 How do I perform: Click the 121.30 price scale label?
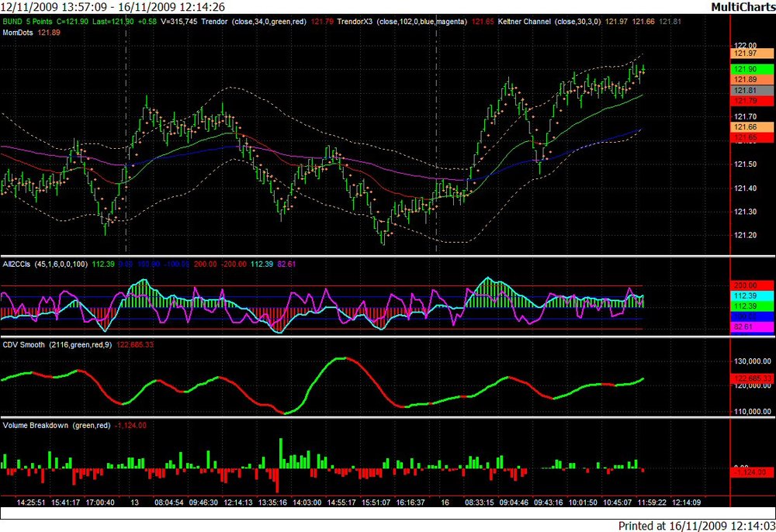pyautogui.click(x=745, y=212)
